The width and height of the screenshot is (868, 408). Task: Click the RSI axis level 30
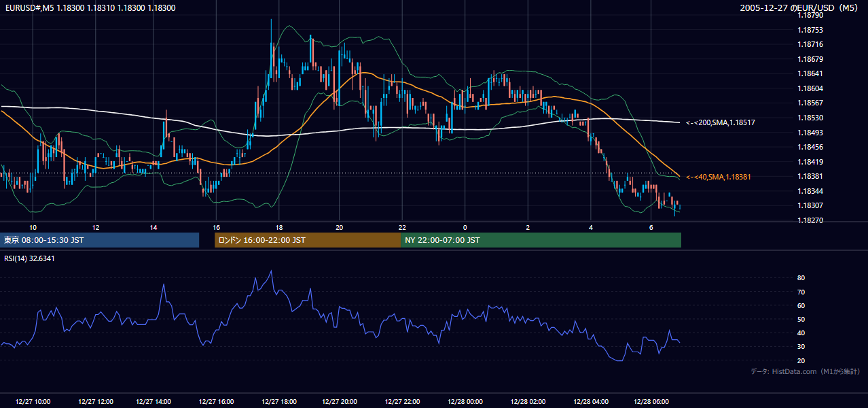tap(801, 346)
